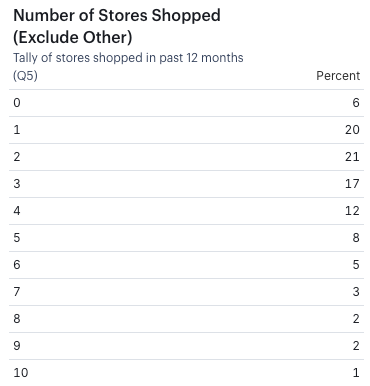Select the row labeled 3 stores
This screenshot has height=386, width=370.
pos(186,184)
